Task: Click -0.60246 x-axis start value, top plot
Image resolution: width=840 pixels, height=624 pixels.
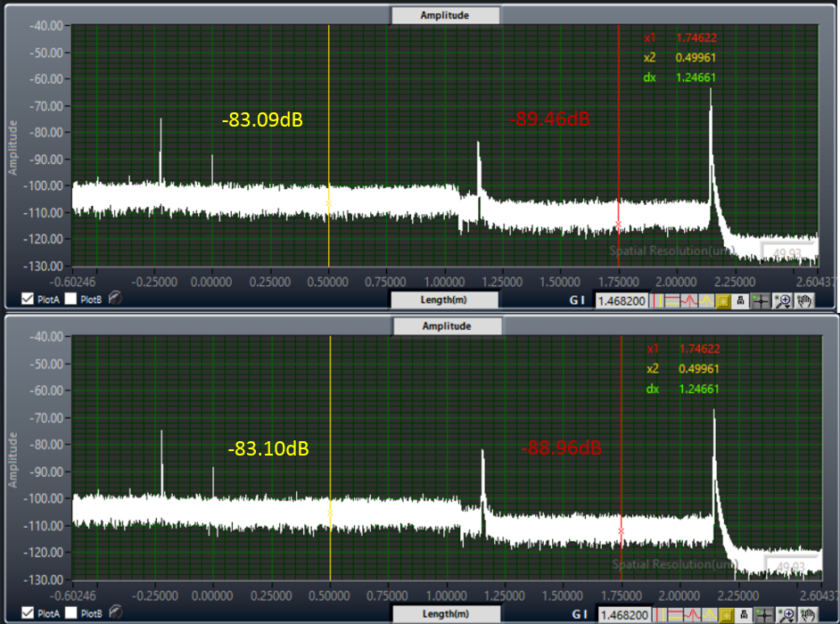Action: coord(73,282)
